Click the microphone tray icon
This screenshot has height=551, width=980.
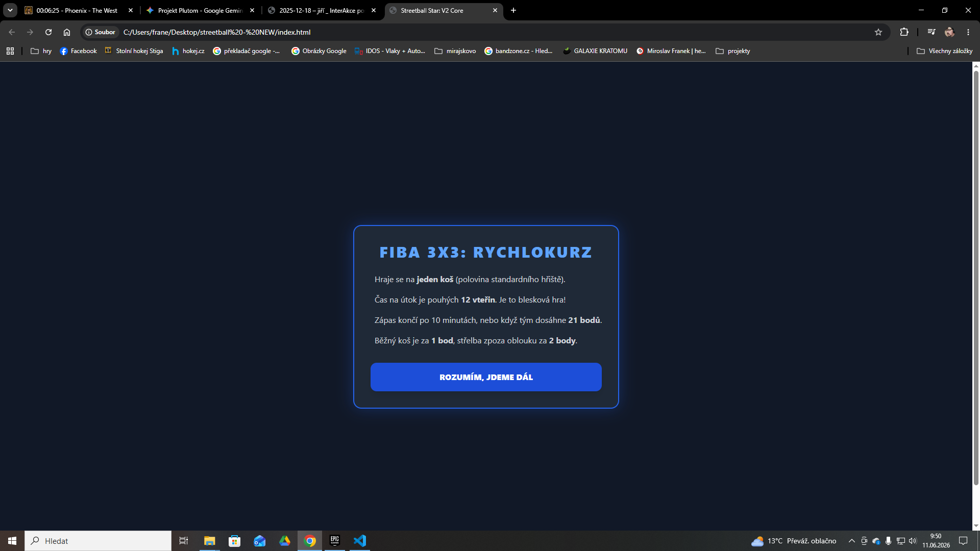(x=889, y=541)
